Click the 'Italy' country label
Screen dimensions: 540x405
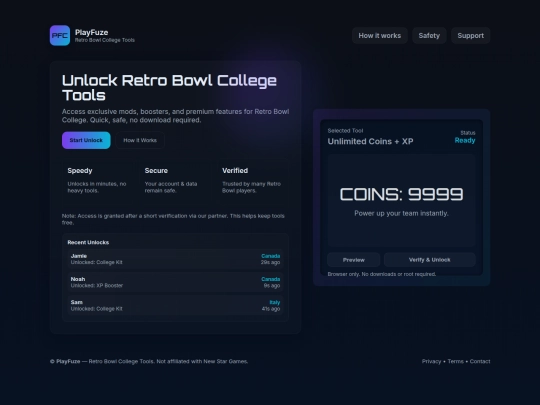point(274,302)
